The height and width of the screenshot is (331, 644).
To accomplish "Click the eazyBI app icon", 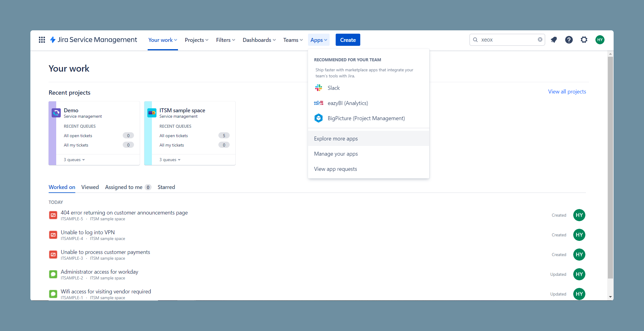I will point(318,103).
